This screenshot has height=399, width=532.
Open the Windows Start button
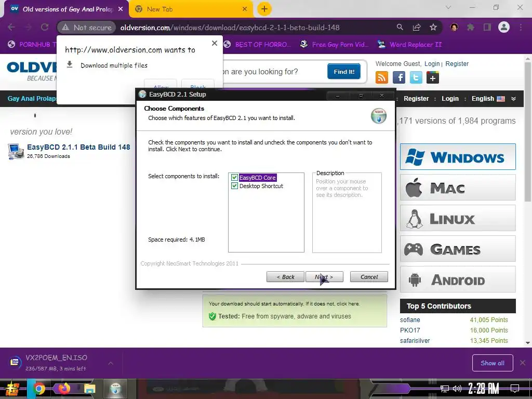click(12, 389)
